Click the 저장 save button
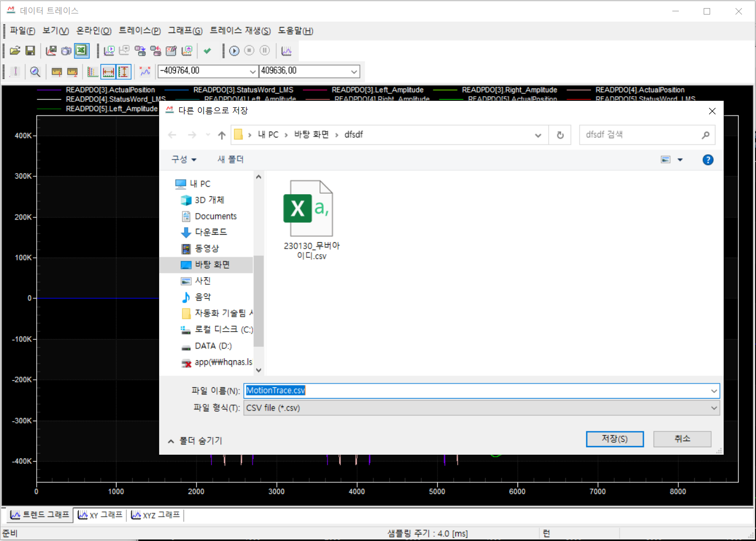 [615, 439]
